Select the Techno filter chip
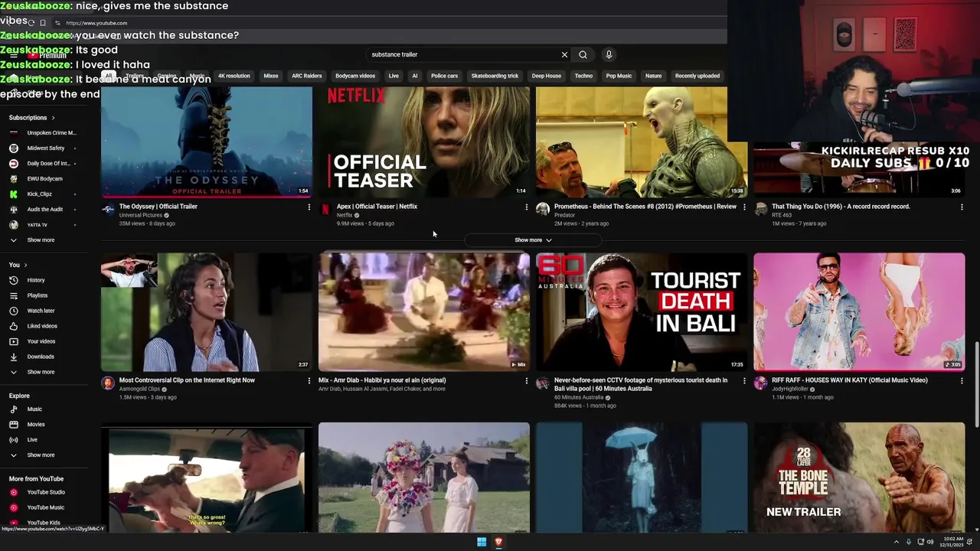 click(584, 76)
